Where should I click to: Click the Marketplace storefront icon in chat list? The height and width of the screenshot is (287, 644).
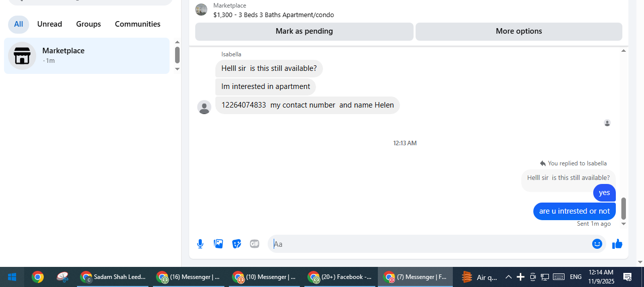[x=22, y=56]
